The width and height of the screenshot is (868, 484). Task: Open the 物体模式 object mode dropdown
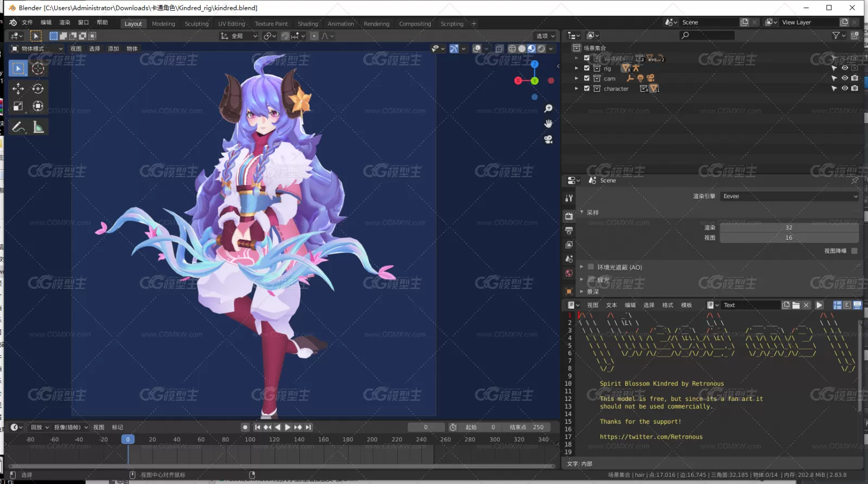[x=37, y=49]
